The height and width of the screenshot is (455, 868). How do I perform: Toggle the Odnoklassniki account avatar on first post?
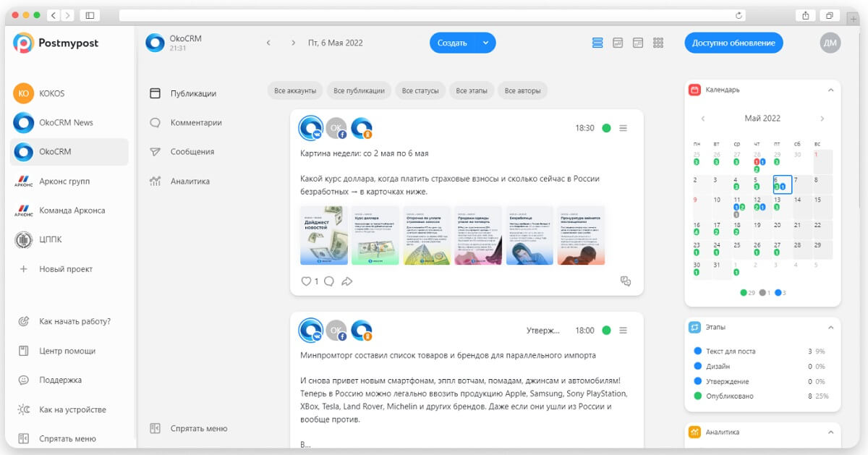point(361,128)
